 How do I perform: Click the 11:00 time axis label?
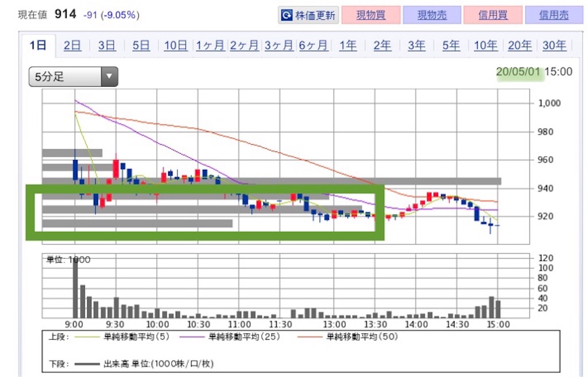[x=239, y=324]
